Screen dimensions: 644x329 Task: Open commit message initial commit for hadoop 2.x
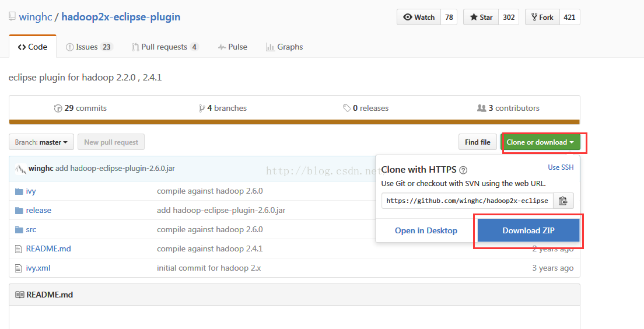pyautogui.click(x=209, y=268)
